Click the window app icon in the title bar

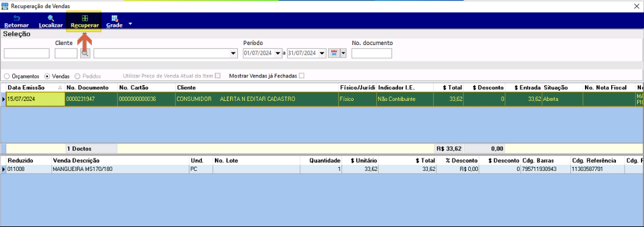click(5, 6)
